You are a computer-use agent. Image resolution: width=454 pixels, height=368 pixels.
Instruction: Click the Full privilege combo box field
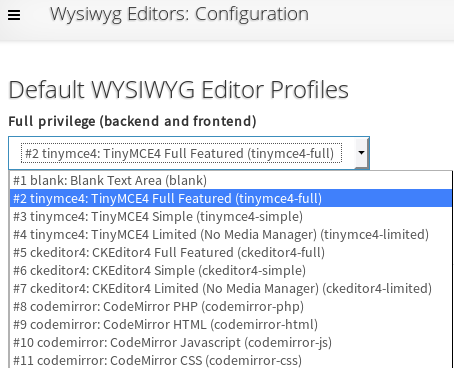pyautogui.click(x=189, y=153)
